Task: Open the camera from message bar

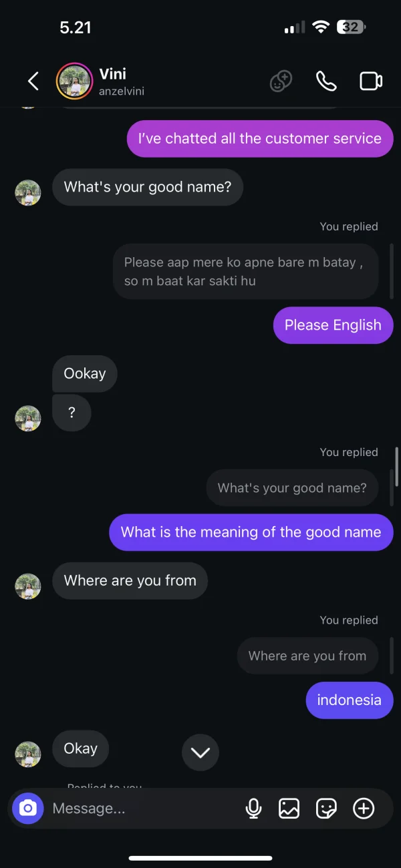Action: pyautogui.click(x=28, y=809)
